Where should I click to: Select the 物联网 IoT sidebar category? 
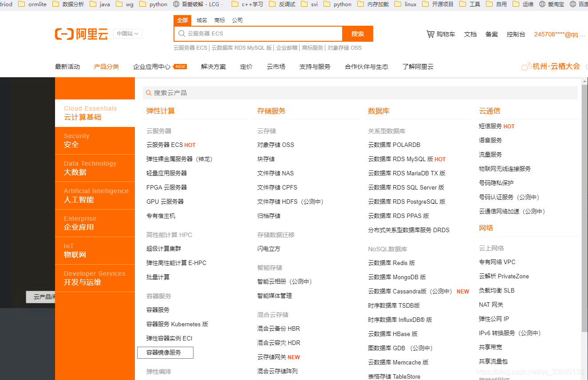95,250
